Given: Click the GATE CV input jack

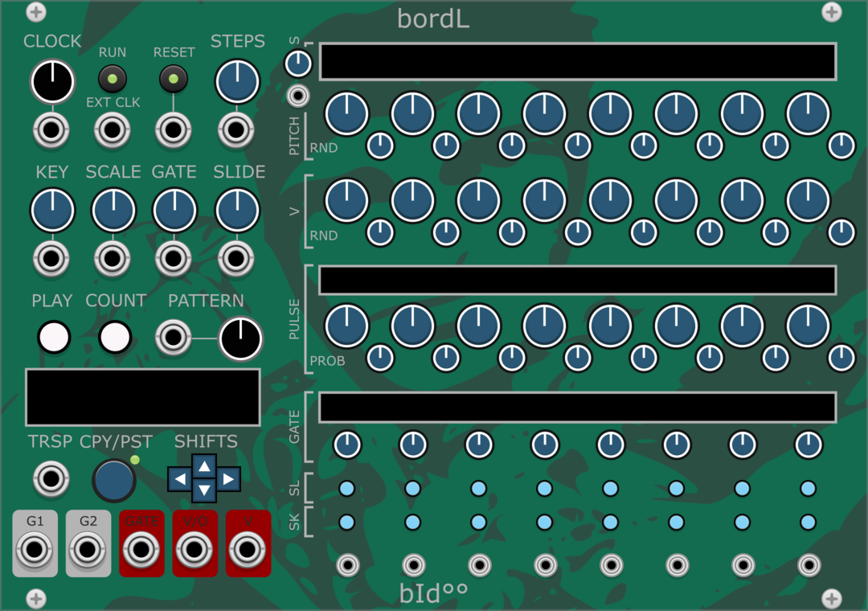Looking at the screenshot, I should point(174,258).
